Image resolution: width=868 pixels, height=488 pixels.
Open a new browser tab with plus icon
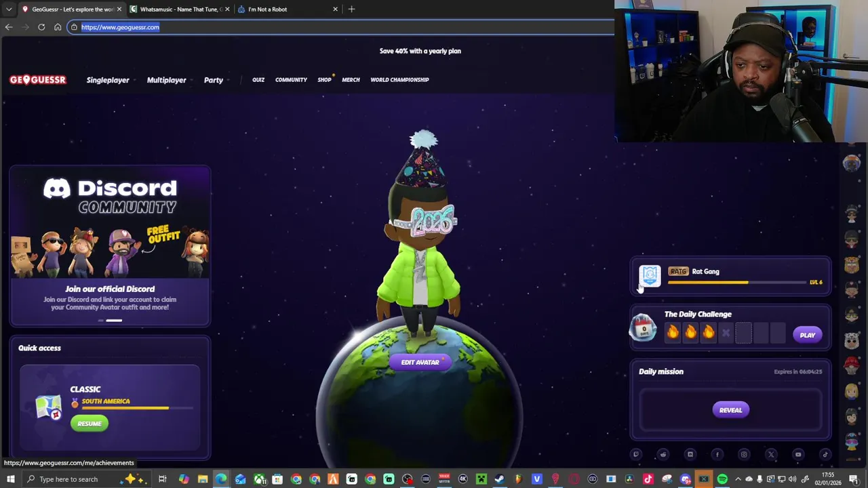tap(351, 9)
